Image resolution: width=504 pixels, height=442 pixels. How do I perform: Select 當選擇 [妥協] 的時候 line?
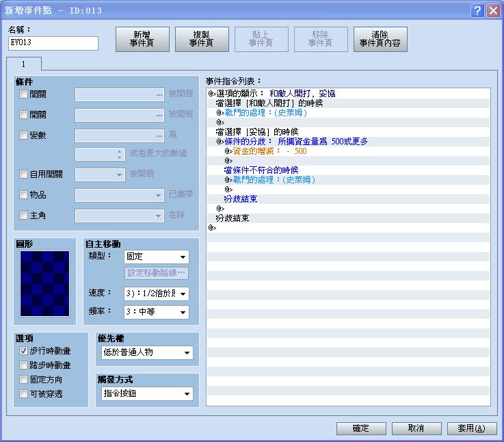click(349, 132)
